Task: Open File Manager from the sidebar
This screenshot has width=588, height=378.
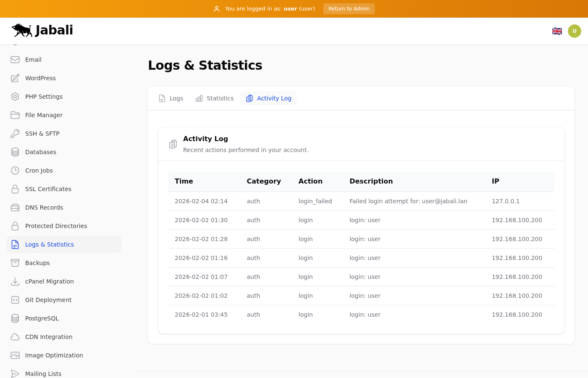Action: click(44, 115)
